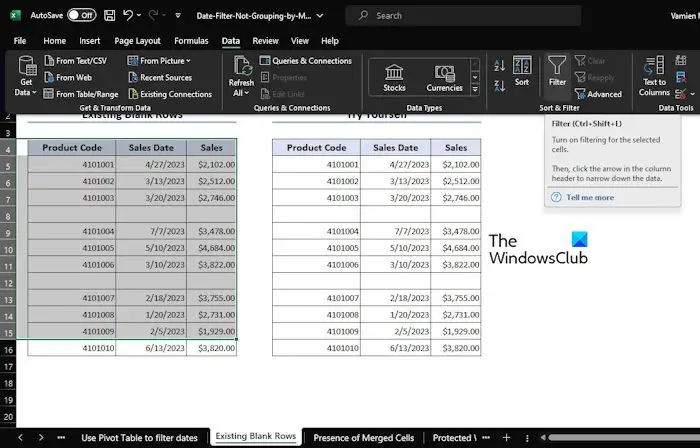Open Use Pivot Table to filter dates sheet
Screen dimensions: 700x448
tap(139, 438)
